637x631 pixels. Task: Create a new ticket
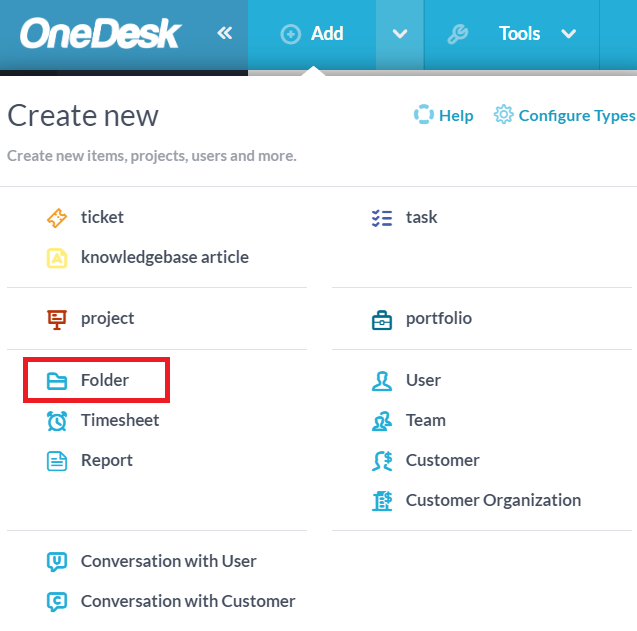(x=102, y=217)
